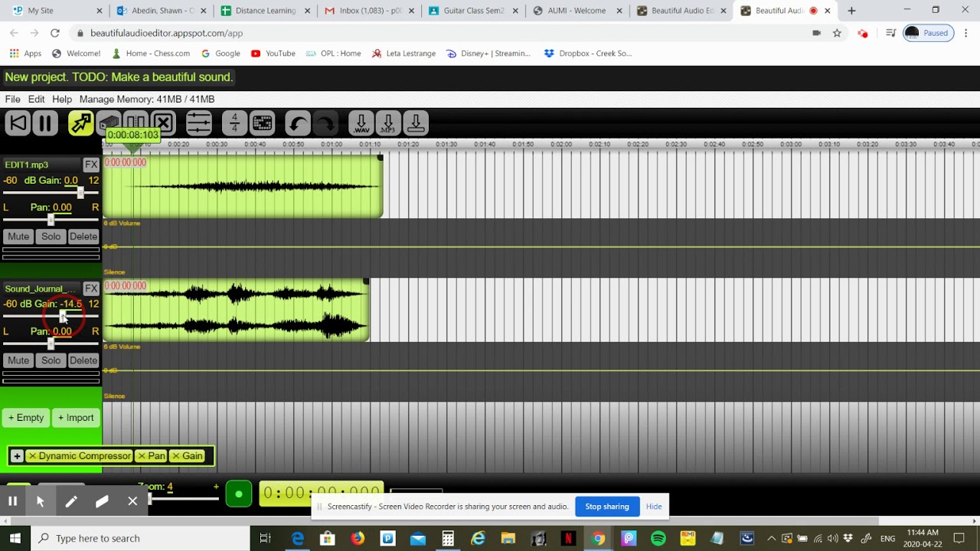The height and width of the screenshot is (551, 980).
Task: Select Screencastify cursor pointer tool
Action: 41,501
